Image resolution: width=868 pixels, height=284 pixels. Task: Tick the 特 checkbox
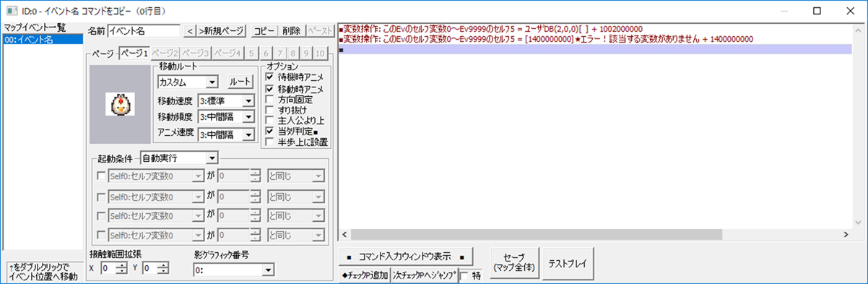[x=464, y=275]
